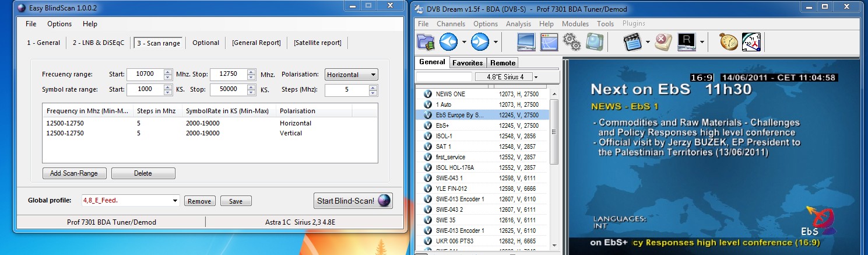The width and height of the screenshot is (868, 255).
Task: Open the channel list folder icon in DVB Dream
Action: [x=426, y=42]
